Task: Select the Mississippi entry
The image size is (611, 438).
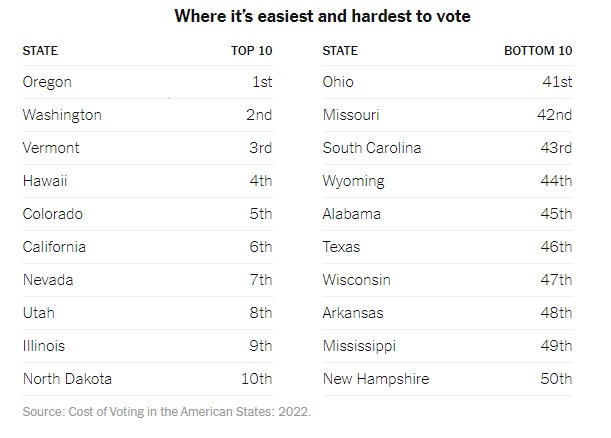Action: [359, 346]
